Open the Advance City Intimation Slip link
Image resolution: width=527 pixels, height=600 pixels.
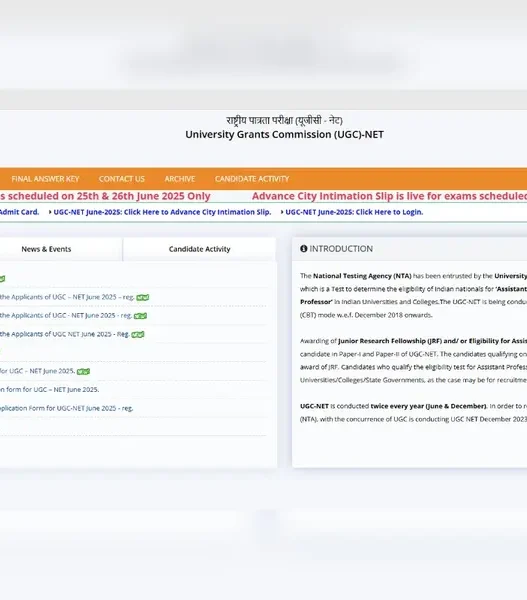coord(162,212)
